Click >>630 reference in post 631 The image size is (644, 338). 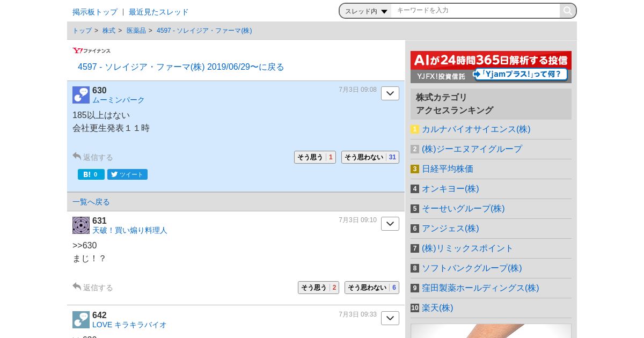tap(85, 246)
